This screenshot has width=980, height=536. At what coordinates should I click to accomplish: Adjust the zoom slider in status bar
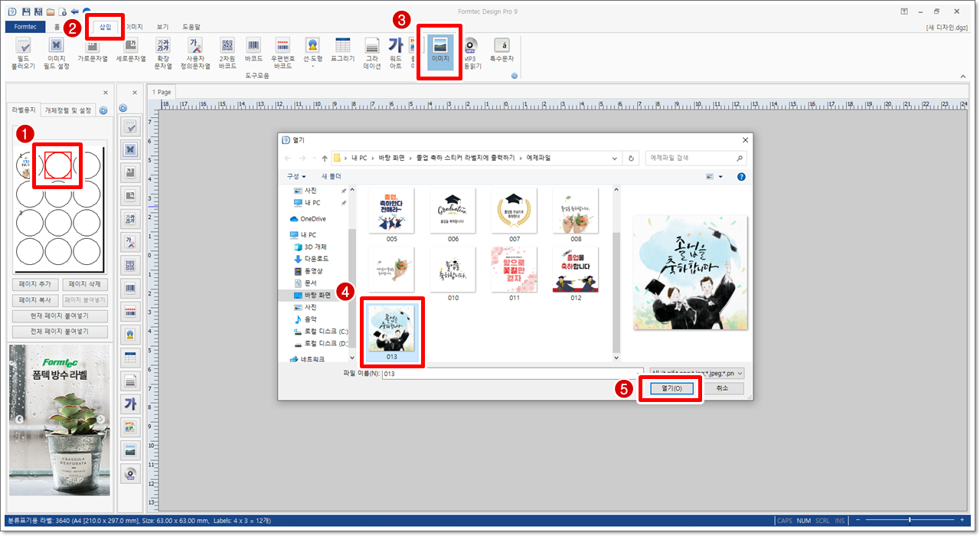click(x=910, y=521)
